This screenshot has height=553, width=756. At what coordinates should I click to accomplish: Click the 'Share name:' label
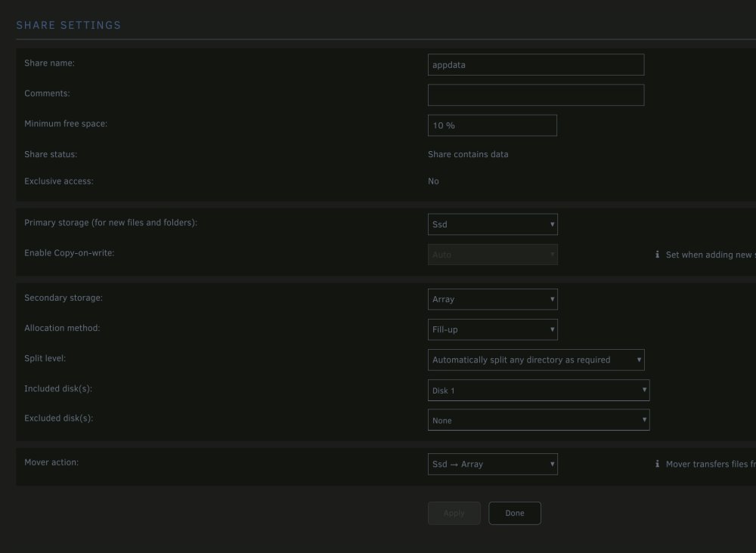pos(49,63)
